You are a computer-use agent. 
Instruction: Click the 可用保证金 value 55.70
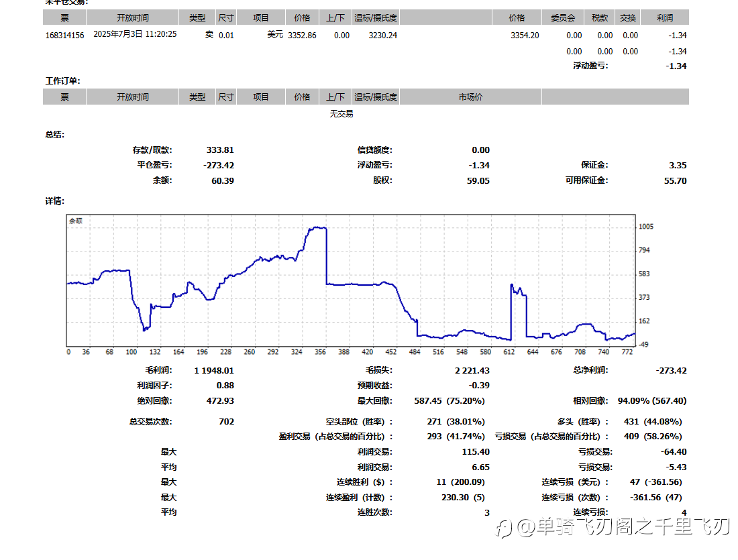[676, 180]
